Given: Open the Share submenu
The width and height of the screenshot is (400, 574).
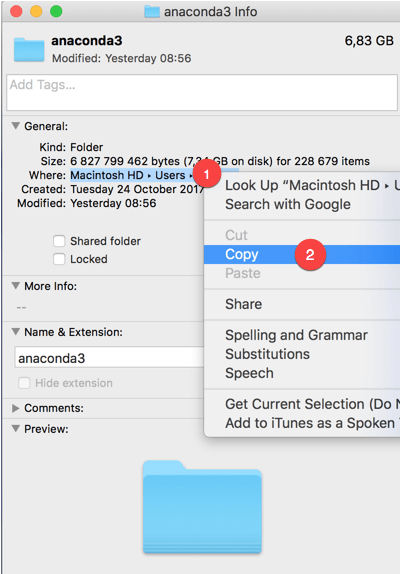Looking at the screenshot, I should (x=302, y=304).
